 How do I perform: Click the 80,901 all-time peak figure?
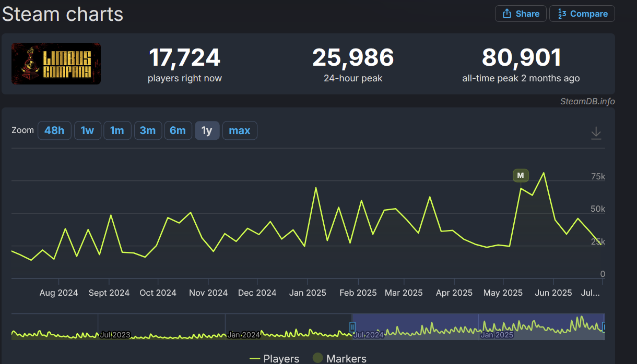pos(521,57)
